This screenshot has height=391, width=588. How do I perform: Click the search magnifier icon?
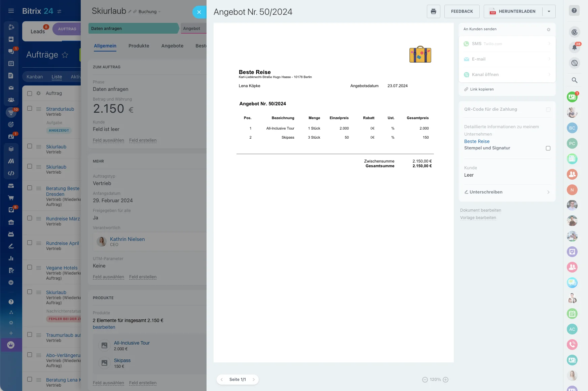(x=575, y=80)
